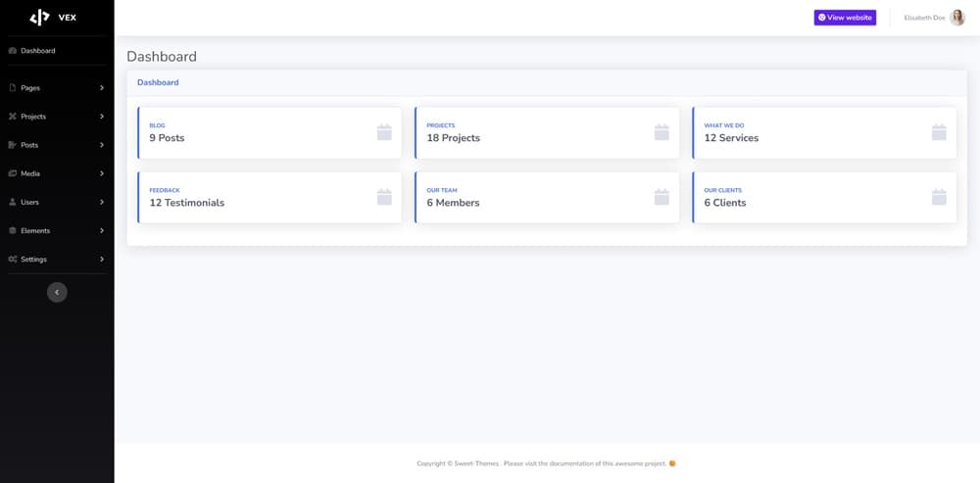Screen dimensions: 980x483
Task: Open the Elisabeth Doe user menu
Action: click(x=923, y=18)
